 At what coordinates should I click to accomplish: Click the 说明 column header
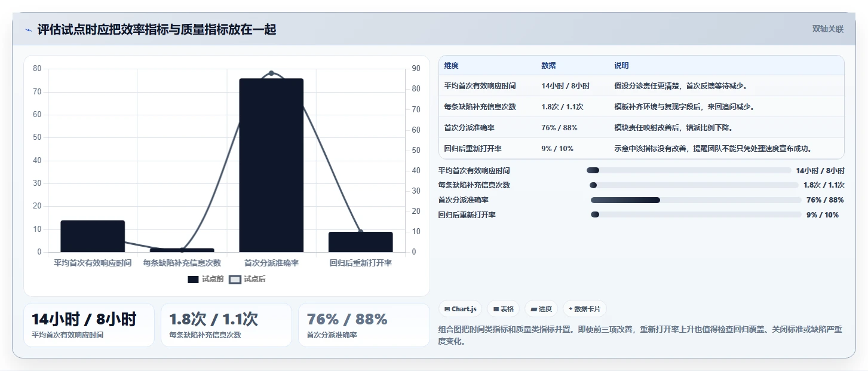(x=621, y=66)
